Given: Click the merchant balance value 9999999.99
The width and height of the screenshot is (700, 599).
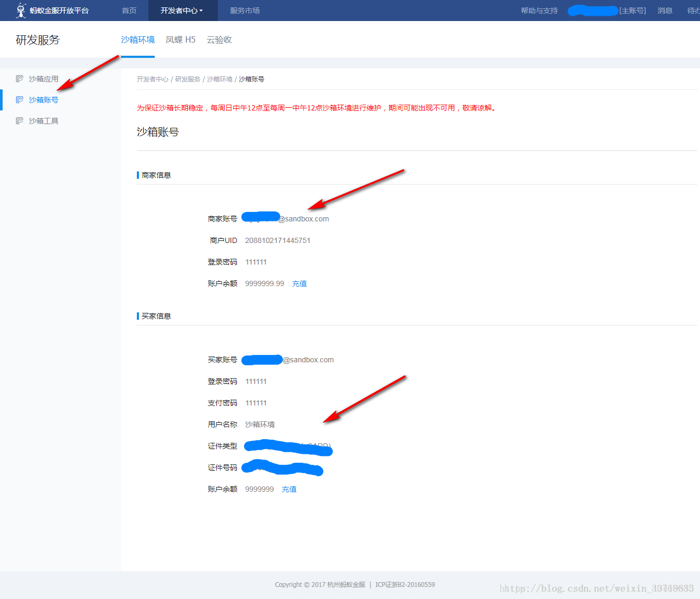Looking at the screenshot, I should pyautogui.click(x=265, y=283).
